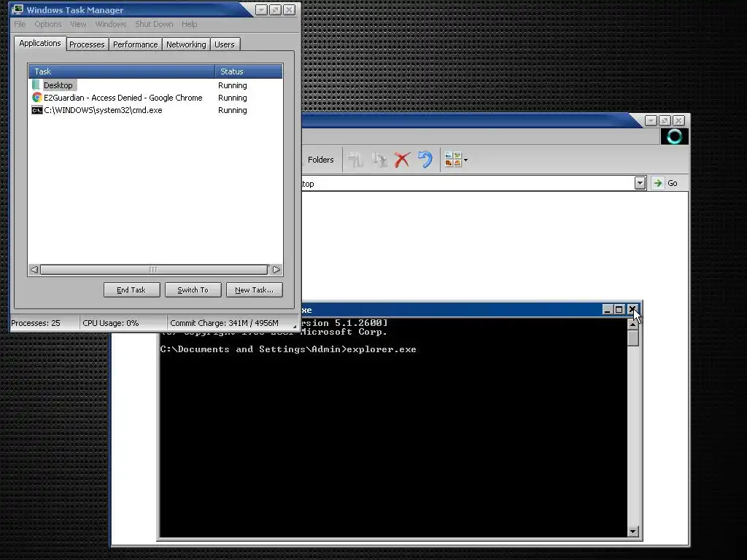This screenshot has width=747, height=560.
Task: Click the console scrollbar up arrow
Action: coord(632,324)
